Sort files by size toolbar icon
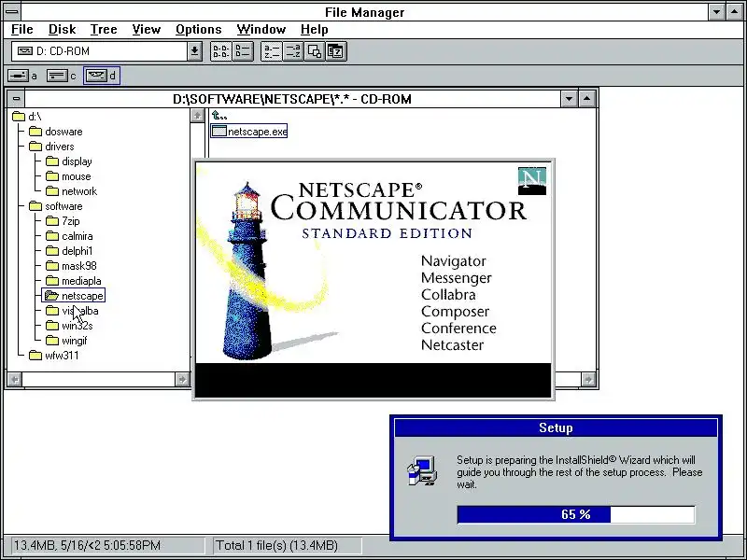Viewport: 747px width, 560px height. click(315, 51)
